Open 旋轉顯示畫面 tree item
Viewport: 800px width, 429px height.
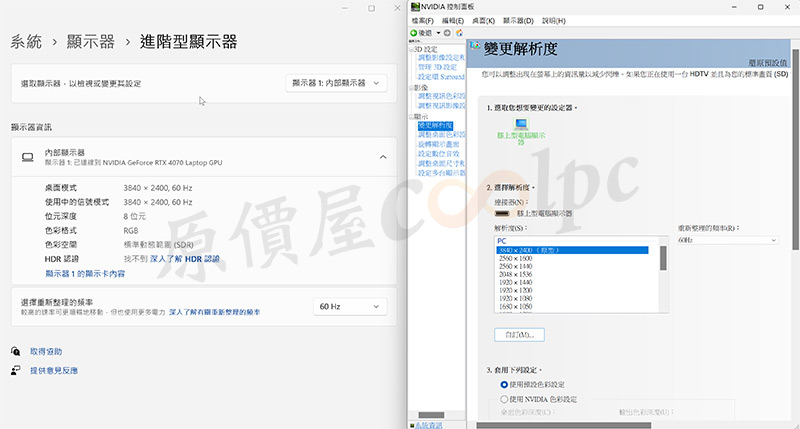click(x=438, y=144)
